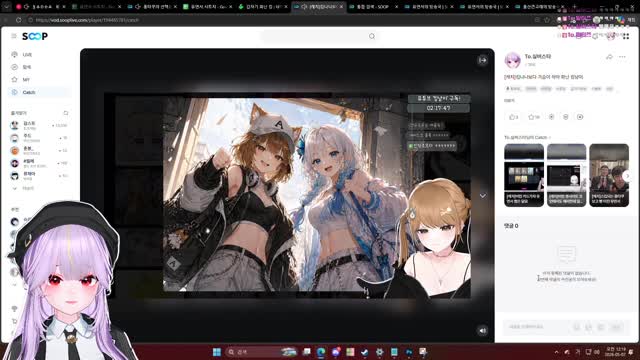Open Photoshop from the taskbar
The width and height of the screenshot is (640, 360).
[x=409, y=352]
